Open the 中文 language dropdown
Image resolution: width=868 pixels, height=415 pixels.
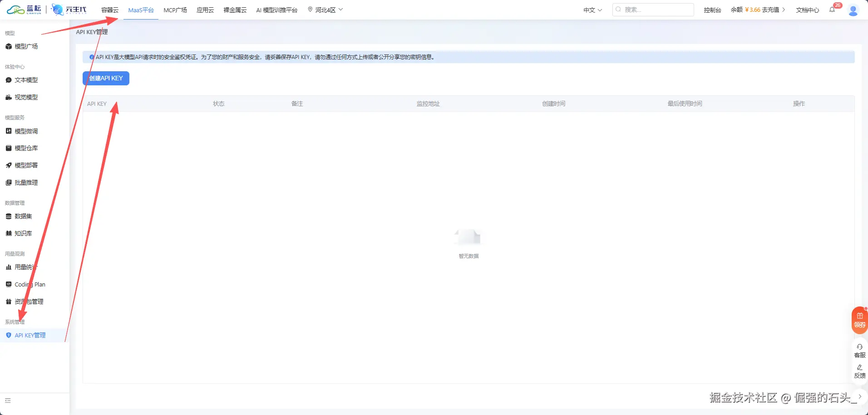(593, 10)
